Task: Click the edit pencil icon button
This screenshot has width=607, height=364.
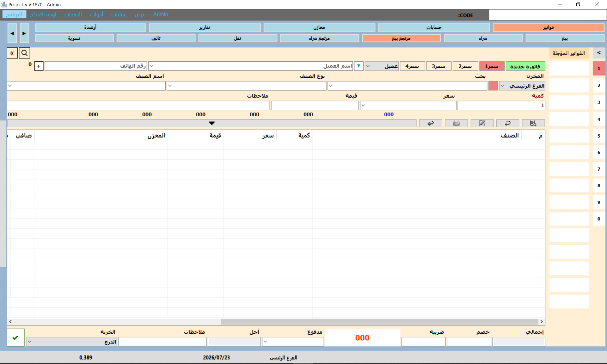Action: pyautogui.click(x=482, y=123)
